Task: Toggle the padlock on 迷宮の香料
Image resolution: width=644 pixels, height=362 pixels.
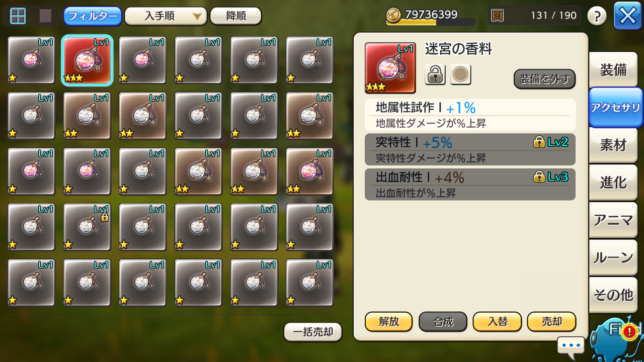Action: [x=435, y=74]
